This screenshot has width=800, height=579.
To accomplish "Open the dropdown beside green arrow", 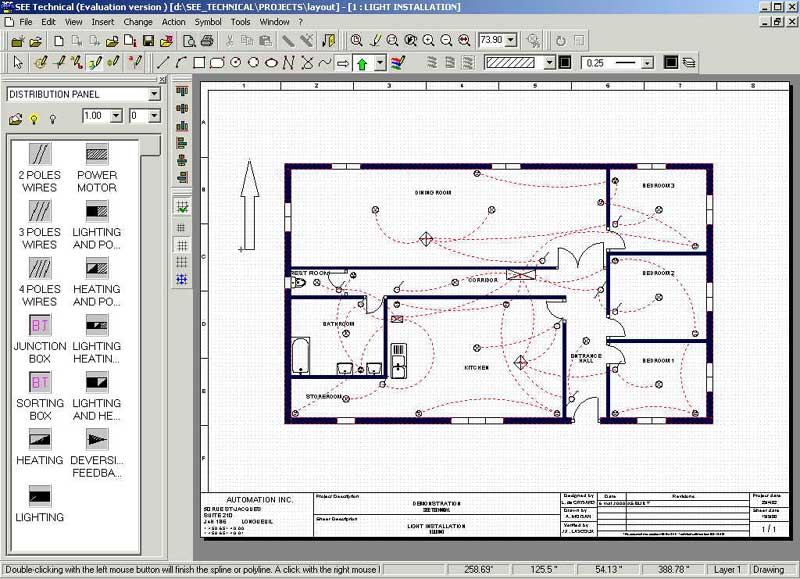I will click(380, 63).
